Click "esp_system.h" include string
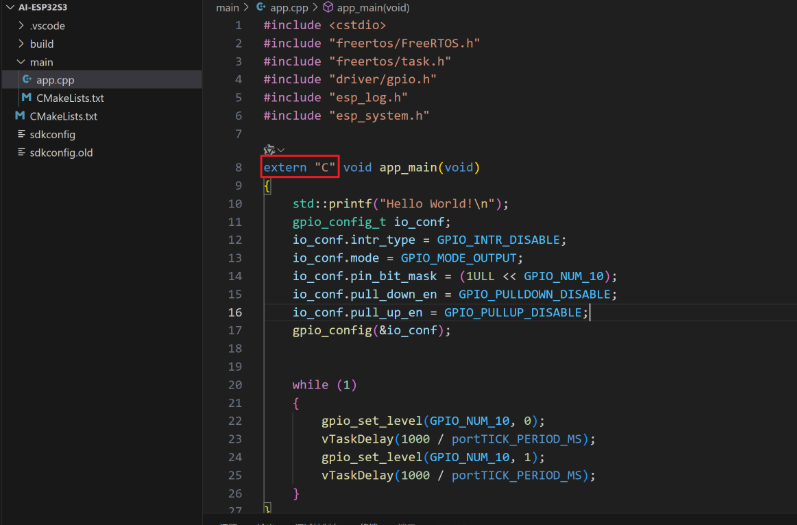Image resolution: width=797 pixels, height=525 pixels. (379, 116)
